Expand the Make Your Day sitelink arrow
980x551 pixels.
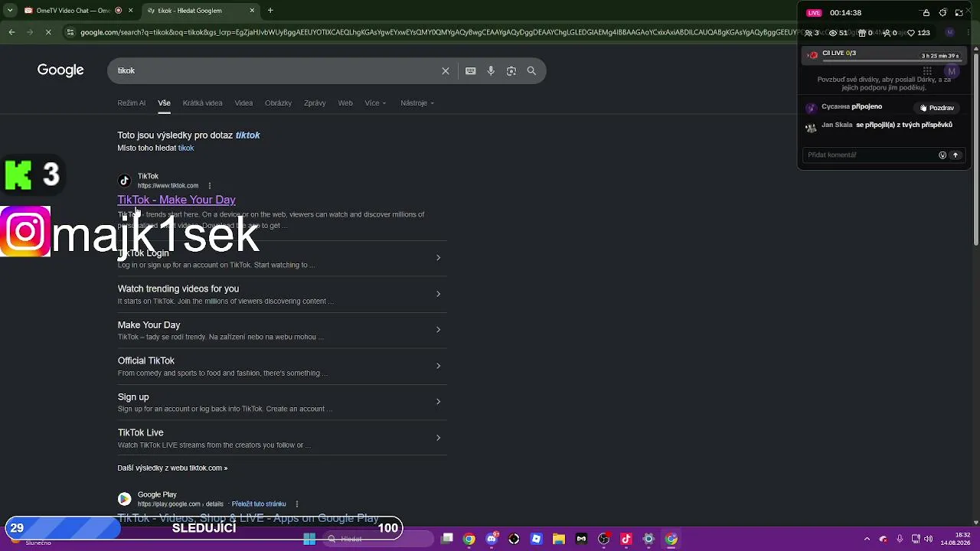[x=438, y=330]
